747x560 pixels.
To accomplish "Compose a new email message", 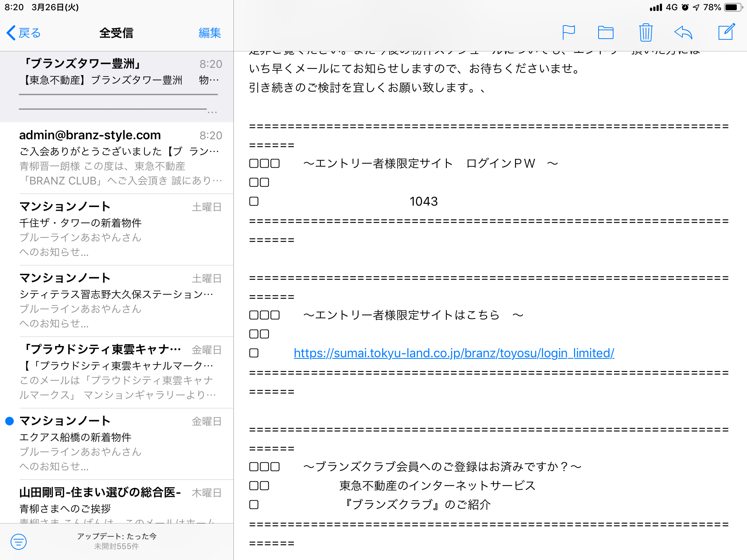I will pyautogui.click(x=726, y=32).
